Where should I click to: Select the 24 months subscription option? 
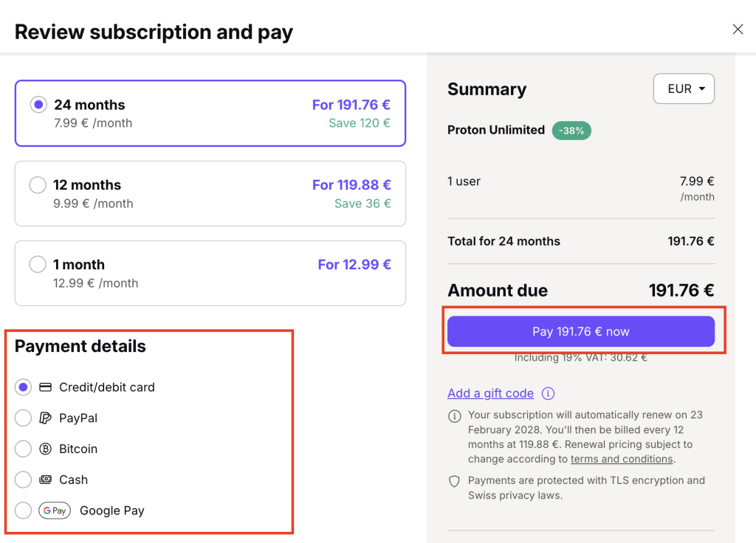[x=38, y=105]
